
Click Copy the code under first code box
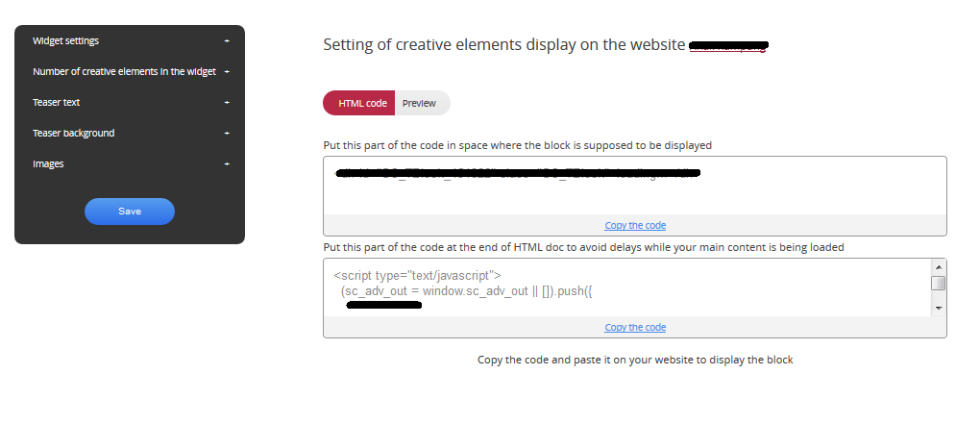[635, 226]
